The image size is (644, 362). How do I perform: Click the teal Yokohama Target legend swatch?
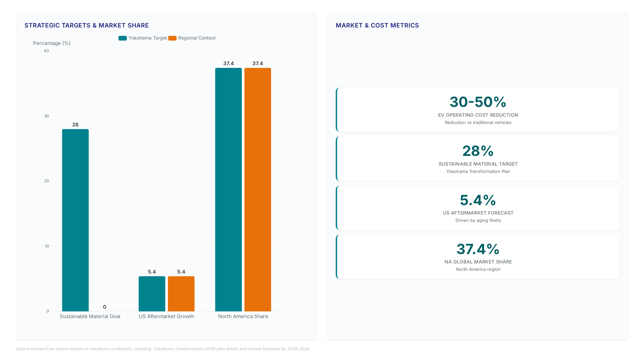pos(122,38)
